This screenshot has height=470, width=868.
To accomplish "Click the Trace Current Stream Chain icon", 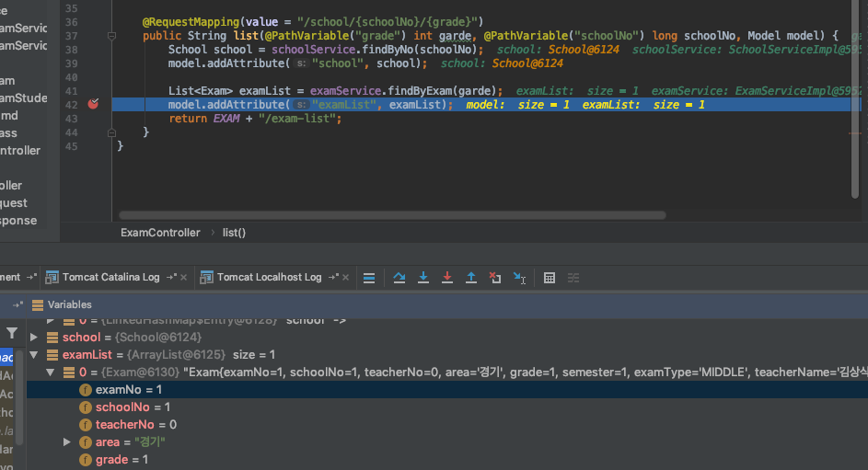I will [x=573, y=278].
